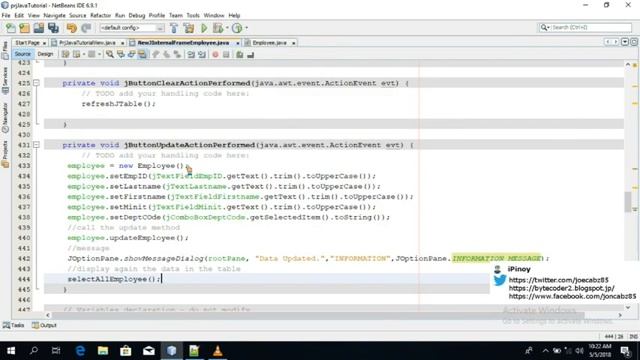This screenshot has height=360, width=640.
Task: Click the vertical scrollbar thumb
Action: tap(628, 202)
